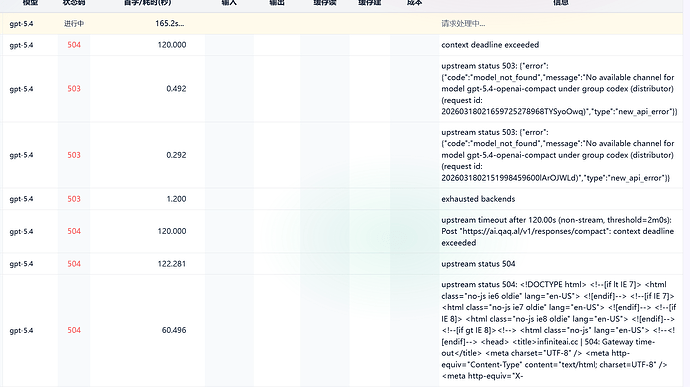Click gpt-5.4 in the 'context deadline exceeded' row

(x=21, y=45)
